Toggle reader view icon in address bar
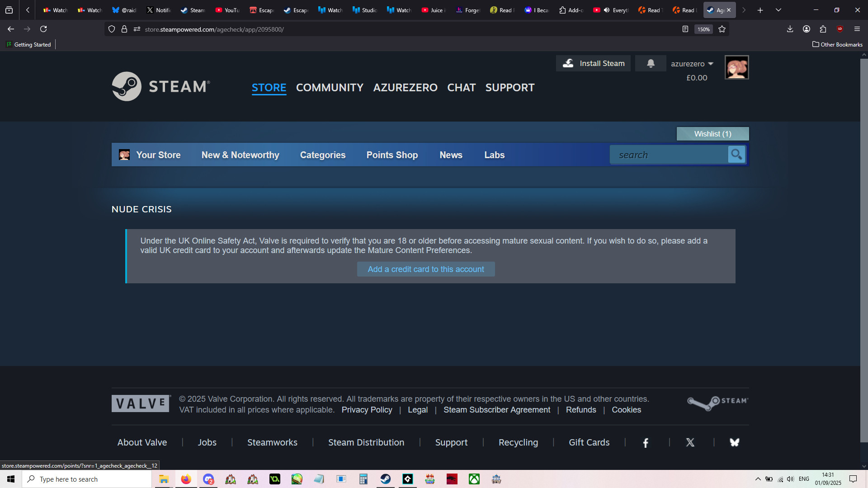Viewport: 868px width, 488px height. (685, 29)
